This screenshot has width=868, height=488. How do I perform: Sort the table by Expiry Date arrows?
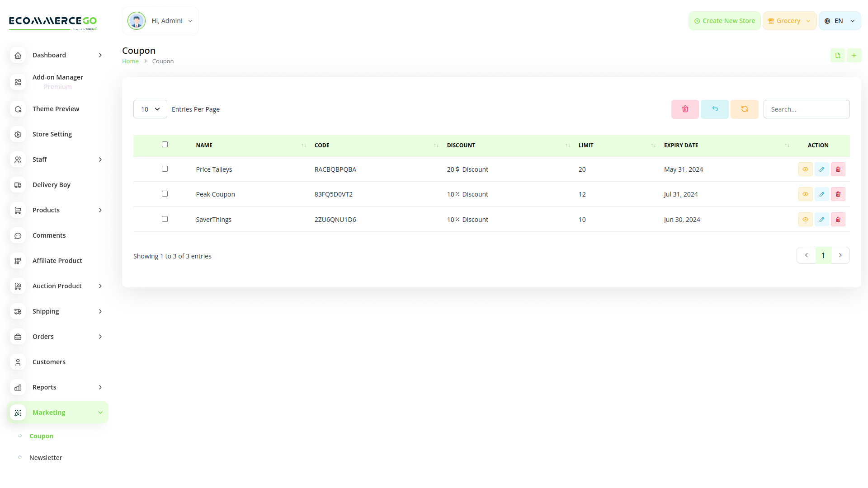[x=787, y=145]
